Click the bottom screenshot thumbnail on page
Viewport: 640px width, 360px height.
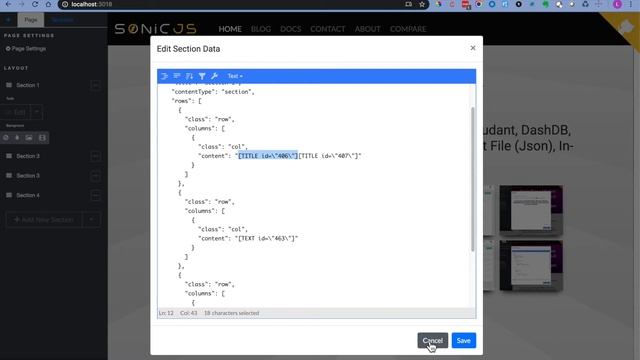(x=531, y=265)
